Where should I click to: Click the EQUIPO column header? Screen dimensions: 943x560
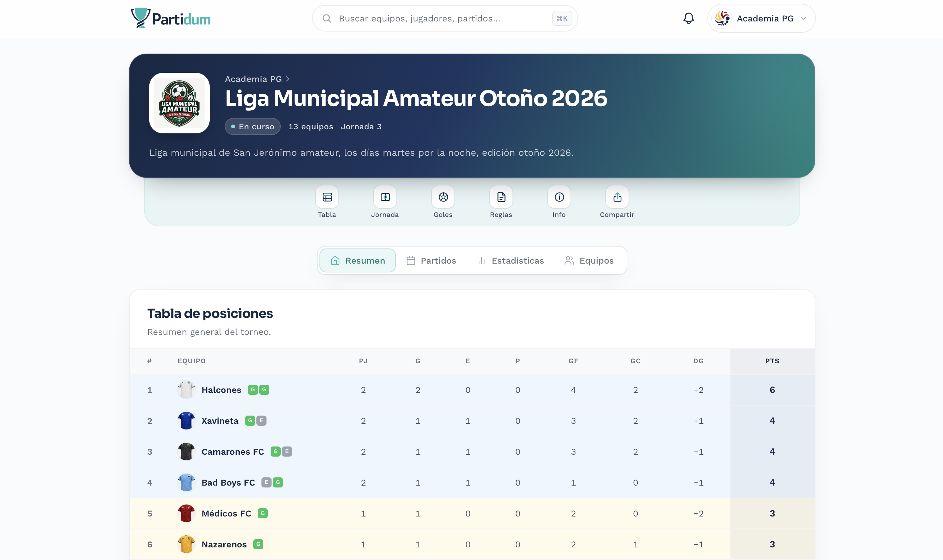(x=192, y=361)
